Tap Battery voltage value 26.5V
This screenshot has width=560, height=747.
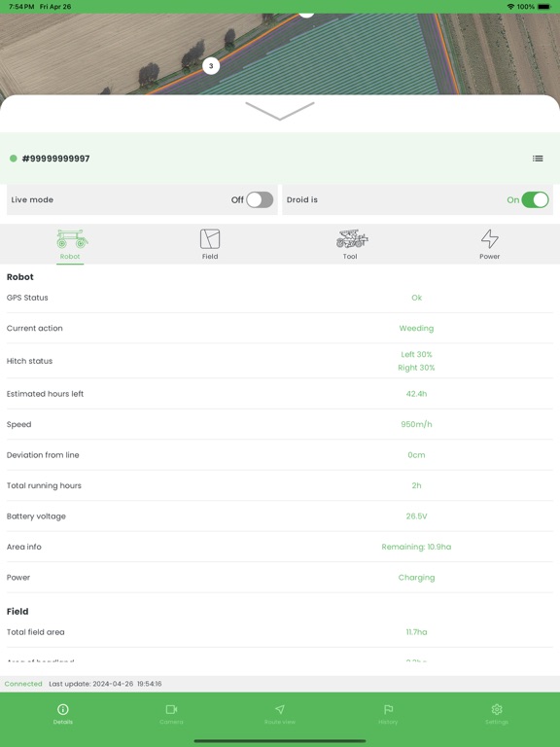(417, 516)
